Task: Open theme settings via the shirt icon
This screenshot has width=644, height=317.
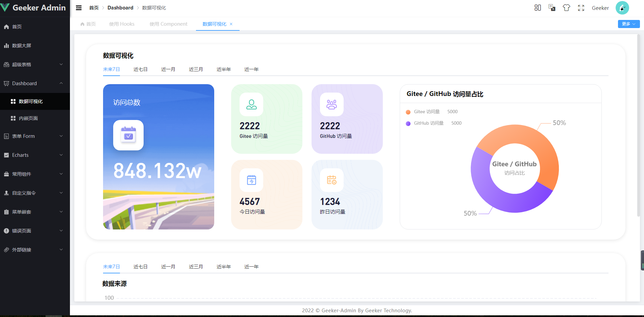Action: [566, 8]
